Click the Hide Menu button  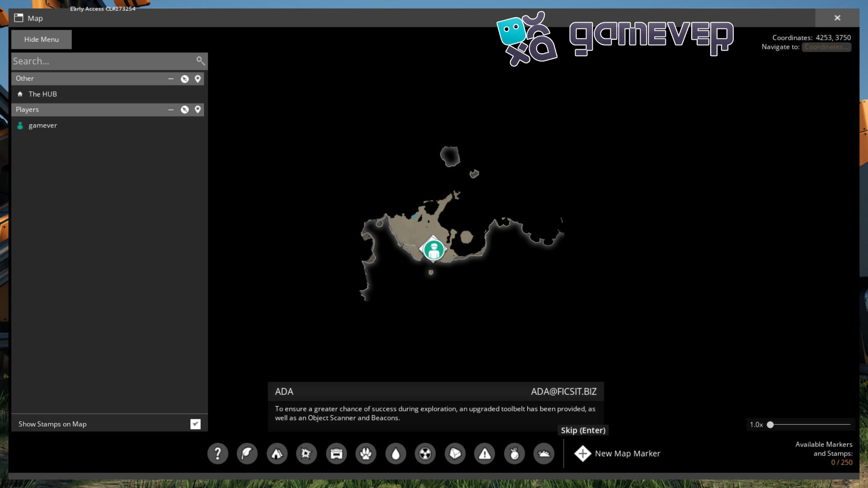(x=42, y=39)
